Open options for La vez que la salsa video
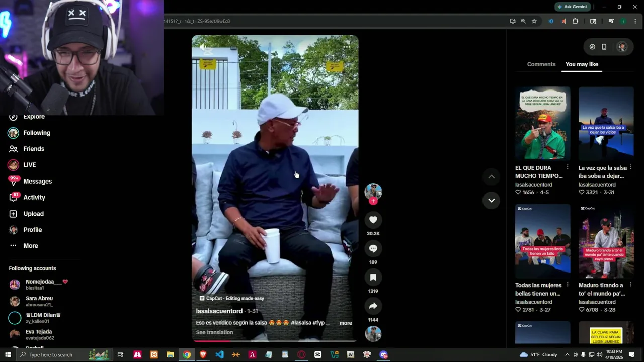Image resolution: width=644 pixels, height=362 pixels. tap(631, 167)
